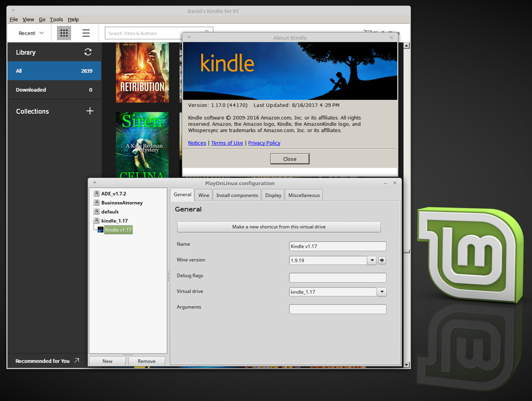This screenshot has height=401, width=532.
Task: Click the 32-bit icon beside default drive
Action: tap(97, 212)
